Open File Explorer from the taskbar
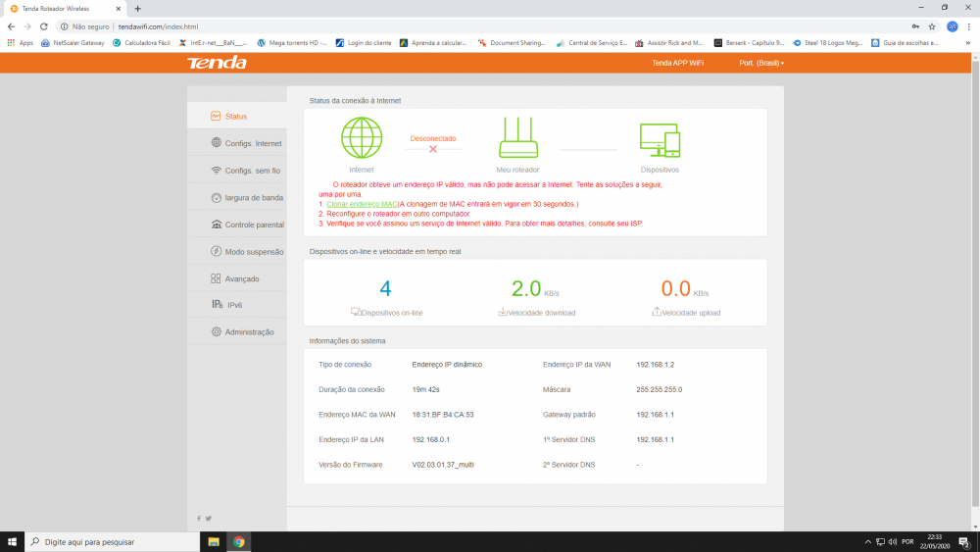The width and height of the screenshot is (980, 552). click(x=214, y=541)
